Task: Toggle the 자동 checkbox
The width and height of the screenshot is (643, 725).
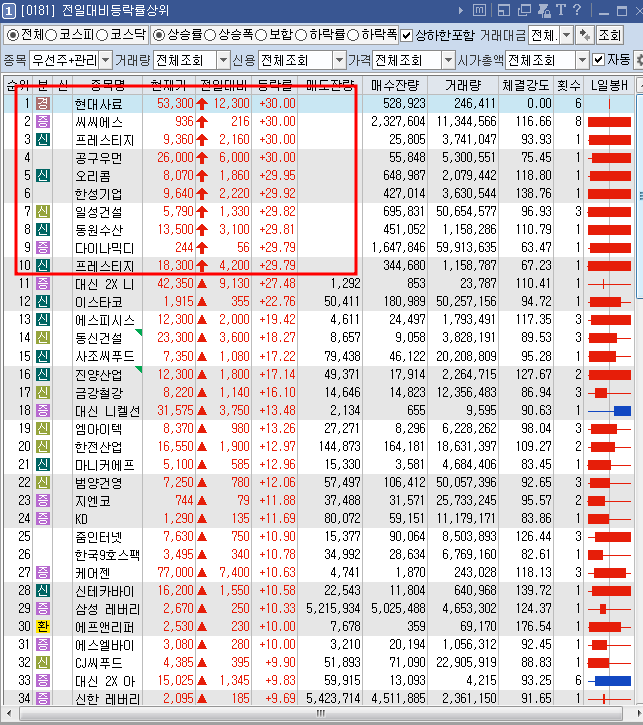Action: [598, 60]
